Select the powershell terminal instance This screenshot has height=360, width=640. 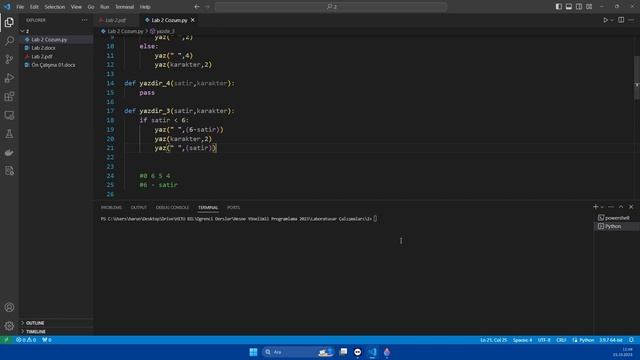coord(617,218)
